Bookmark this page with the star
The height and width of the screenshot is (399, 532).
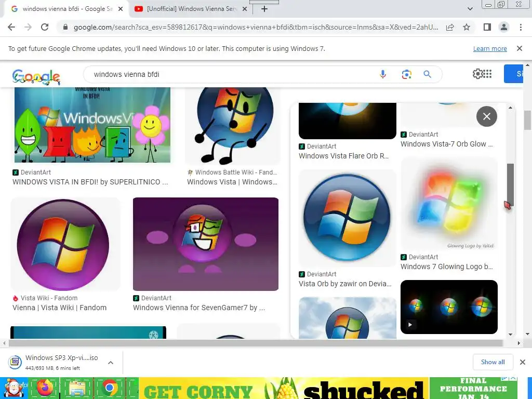(x=467, y=27)
